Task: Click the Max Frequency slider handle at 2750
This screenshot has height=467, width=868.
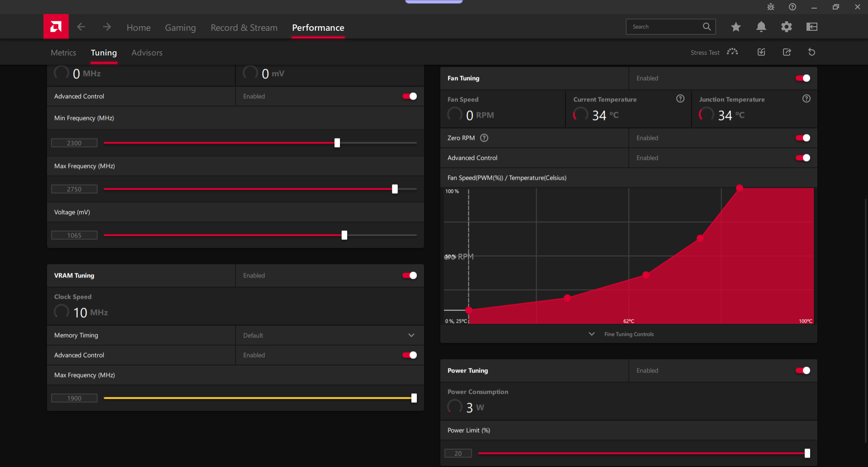Action: point(395,189)
